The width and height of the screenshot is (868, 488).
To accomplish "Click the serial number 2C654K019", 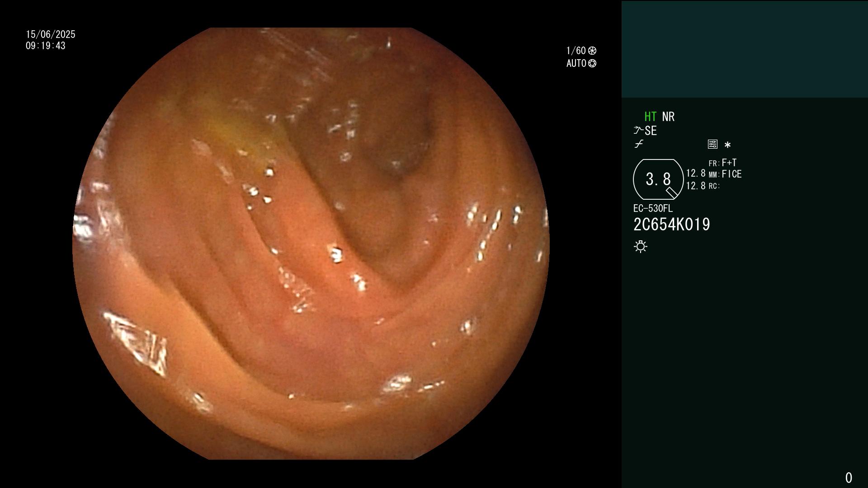I will (672, 225).
